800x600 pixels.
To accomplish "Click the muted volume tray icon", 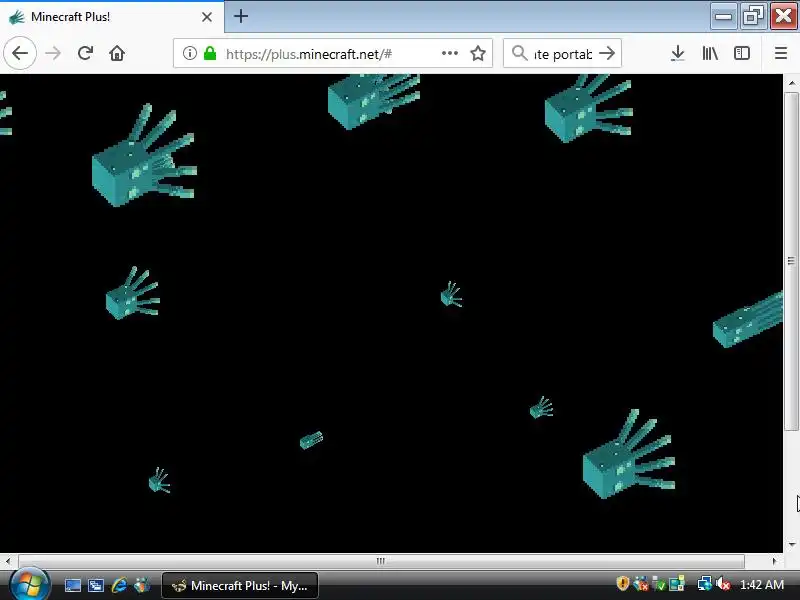I will 723,583.
